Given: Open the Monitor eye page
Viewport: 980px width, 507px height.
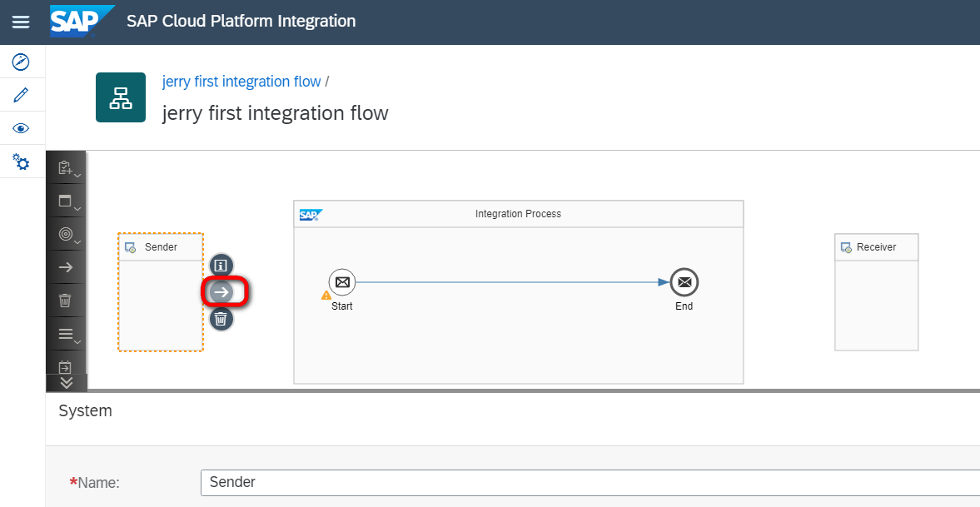Looking at the screenshot, I should tap(22, 128).
